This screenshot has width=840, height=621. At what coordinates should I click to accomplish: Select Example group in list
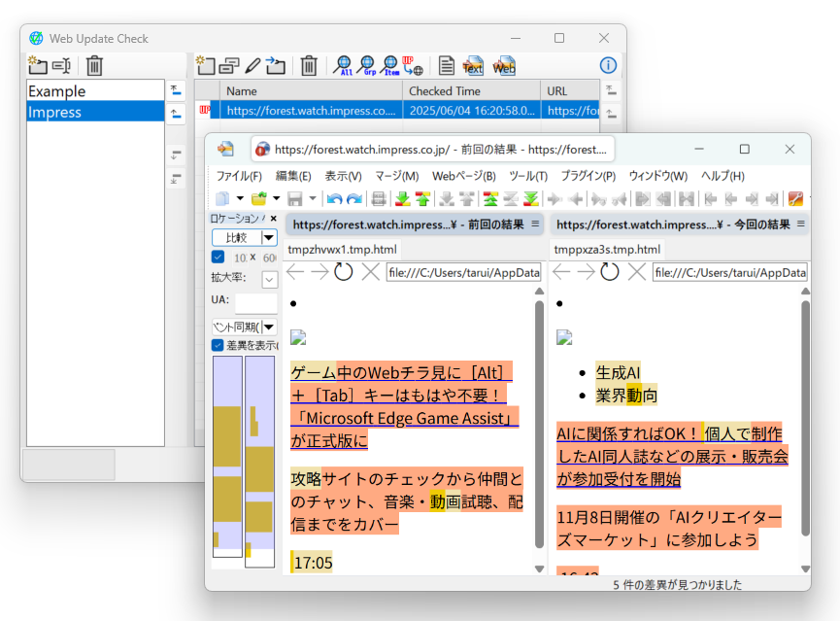click(x=95, y=90)
